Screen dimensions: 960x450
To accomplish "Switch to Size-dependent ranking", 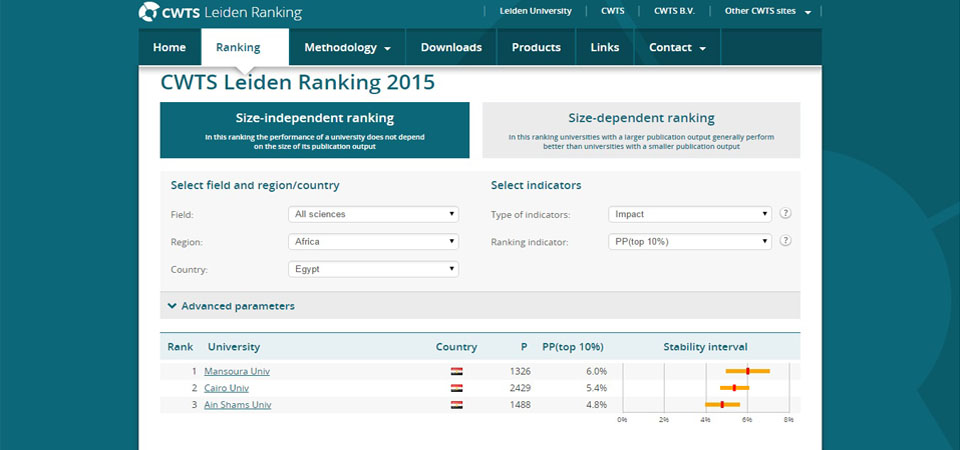I will click(641, 130).
